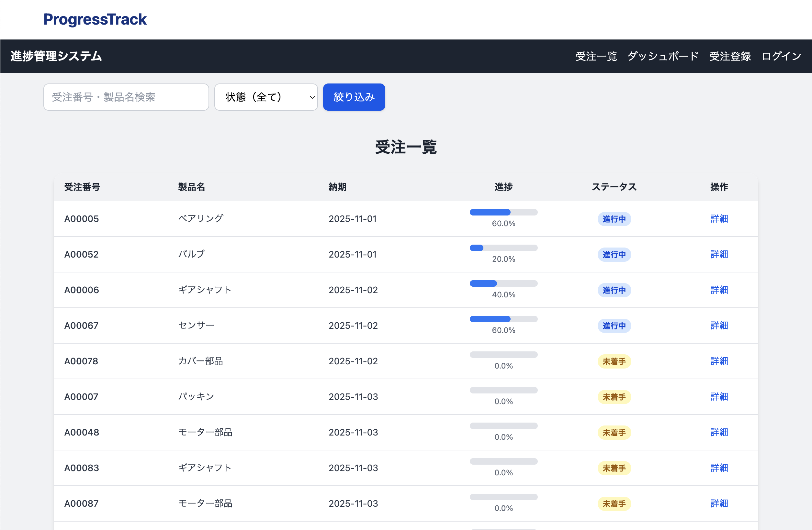
Task: View details of パッキン order A00007
Action: [719, 397]
